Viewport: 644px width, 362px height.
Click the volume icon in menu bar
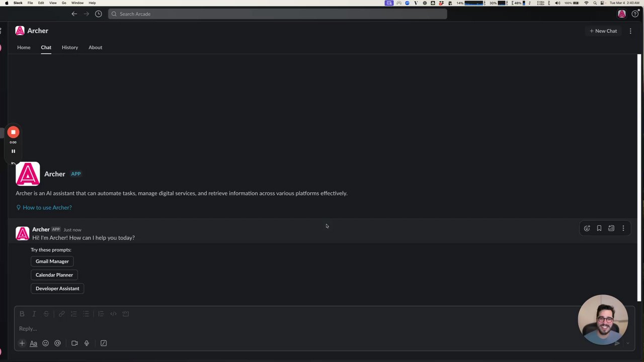click(557, 3)
